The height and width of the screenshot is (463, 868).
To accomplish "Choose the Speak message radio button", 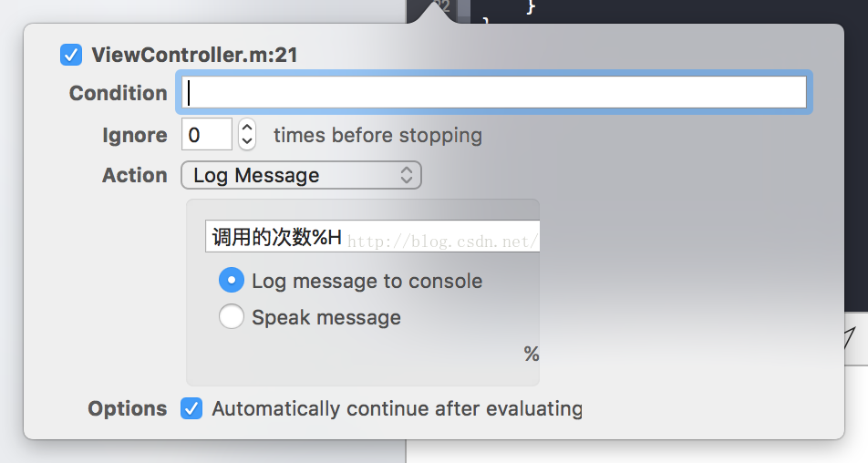I will (x=232, y=317).
